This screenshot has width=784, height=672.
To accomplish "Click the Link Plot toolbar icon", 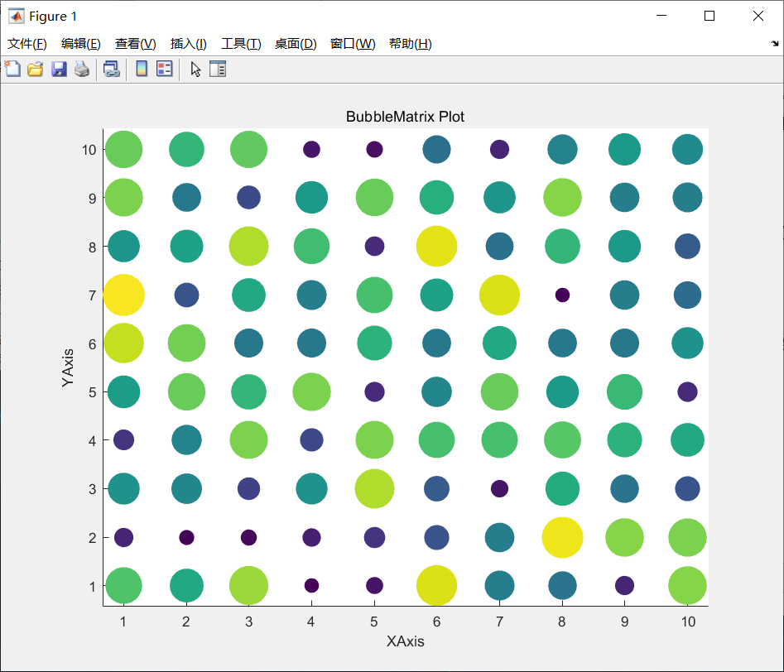I will pos(111,69).
